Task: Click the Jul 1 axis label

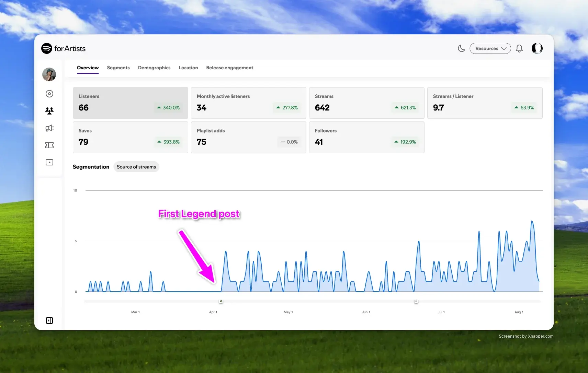Action: pyautogui.click(x=441, y=312)
